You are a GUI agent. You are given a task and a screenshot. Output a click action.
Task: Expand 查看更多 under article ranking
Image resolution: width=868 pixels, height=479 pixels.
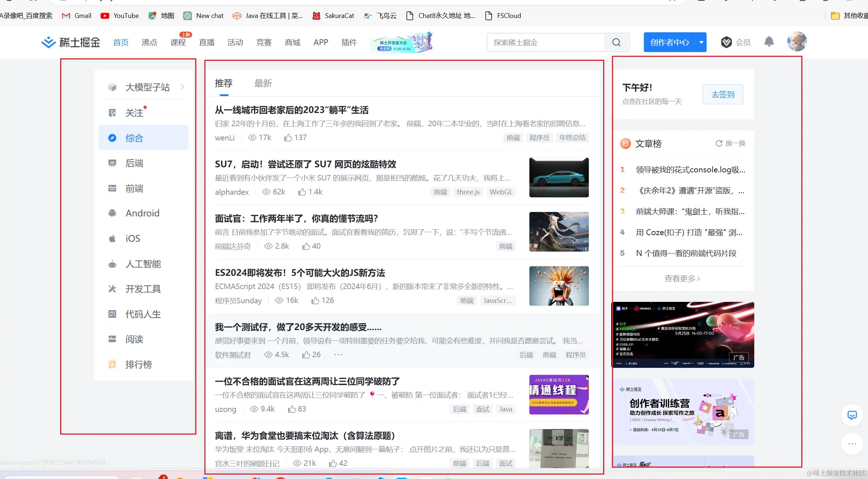(x=682, y=278)
